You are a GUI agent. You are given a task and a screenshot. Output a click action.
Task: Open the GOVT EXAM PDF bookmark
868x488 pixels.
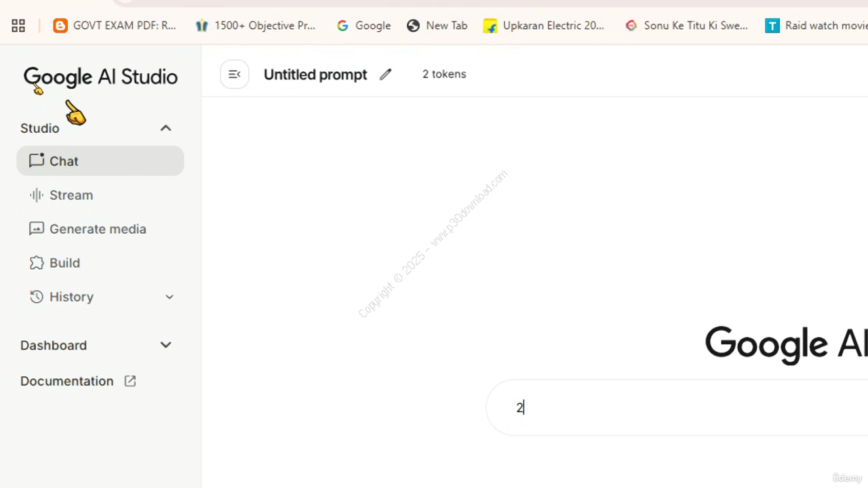coord(115,26)
